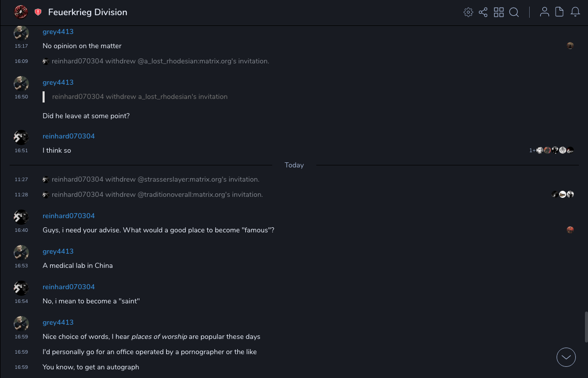The width and height of the screenshot is (588, 378).
Task: Click the 16:50 message timestamp
Action: pyautogui.click(x=21, y=96)
